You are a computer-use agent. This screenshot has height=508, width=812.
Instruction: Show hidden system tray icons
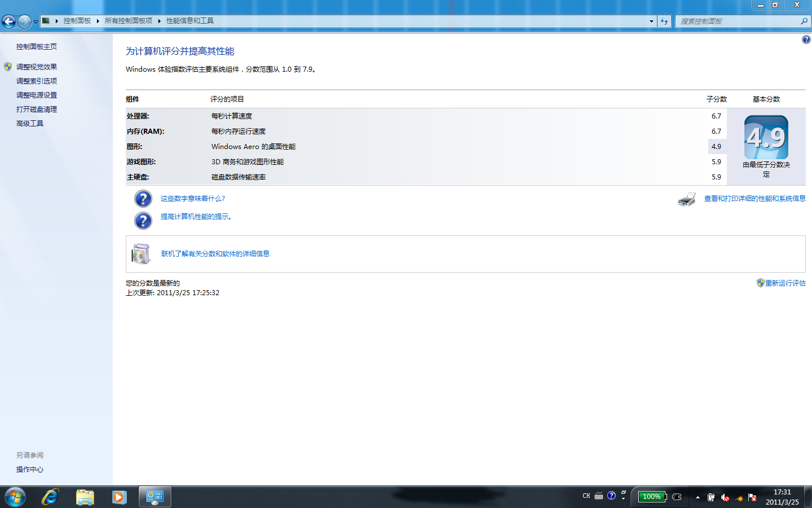(698, 497)
